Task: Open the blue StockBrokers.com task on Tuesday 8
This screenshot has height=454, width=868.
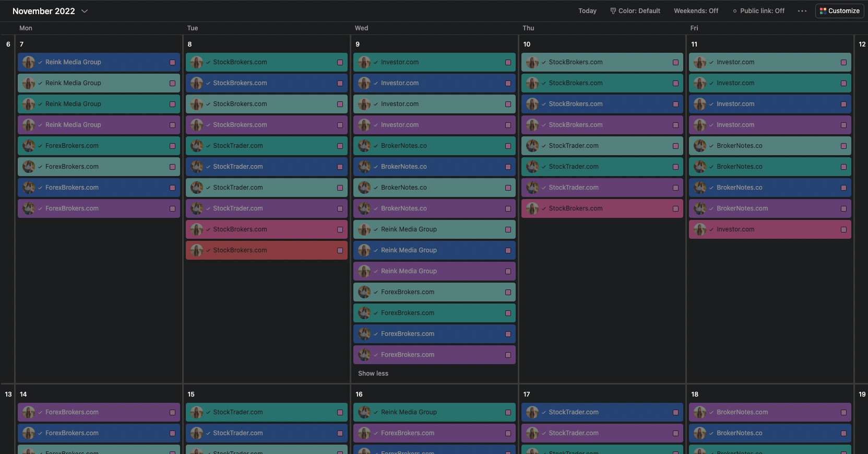Action: click(x=267, y=83)
